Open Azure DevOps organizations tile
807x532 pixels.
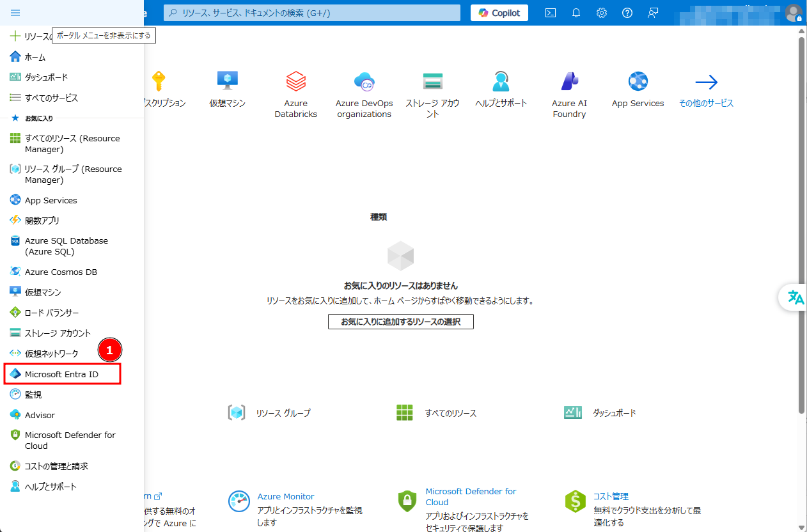[364, 94]
